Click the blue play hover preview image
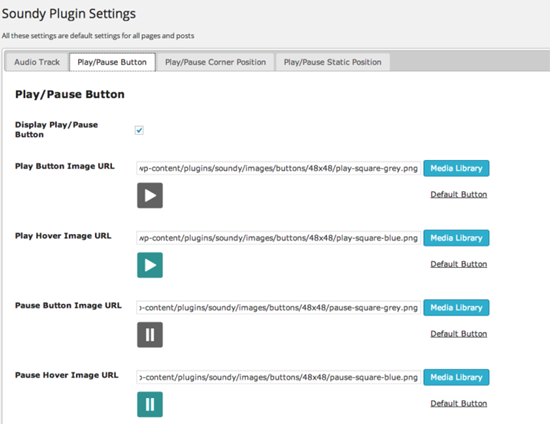The width and height of the screenshot is (550, 424). pos(150,265)
